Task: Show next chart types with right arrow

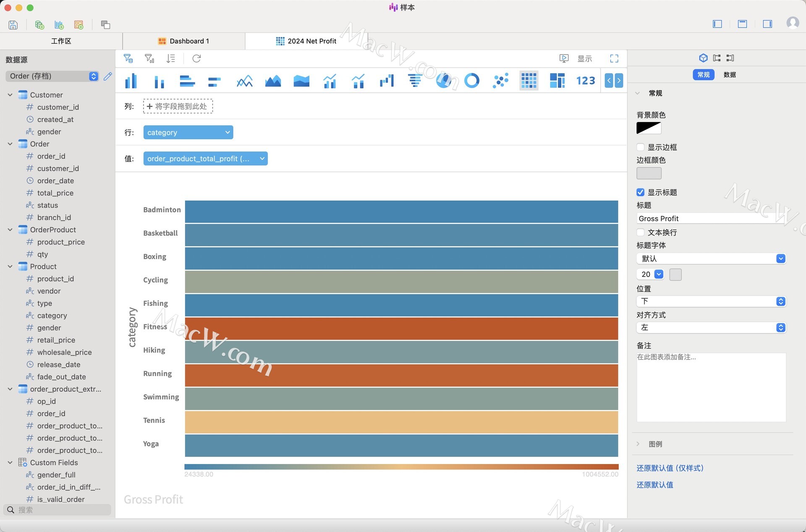Action: pyautogui.click(x=618, y=80)
